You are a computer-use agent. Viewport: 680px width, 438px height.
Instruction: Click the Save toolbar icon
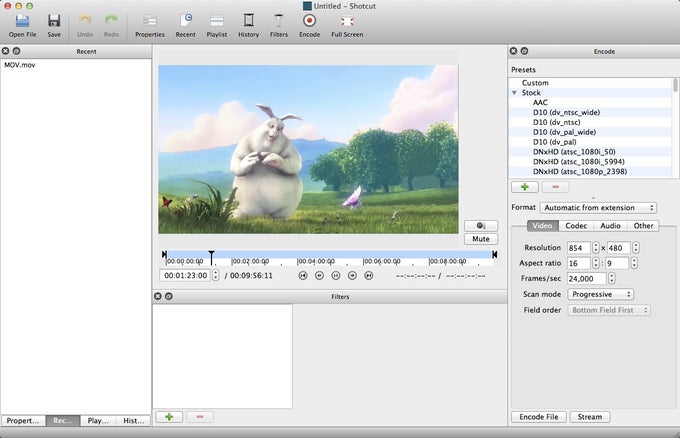(54, 26)
